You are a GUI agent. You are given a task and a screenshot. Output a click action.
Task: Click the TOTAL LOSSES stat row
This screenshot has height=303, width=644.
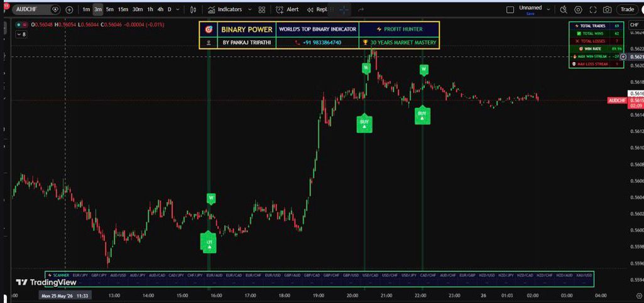tap(596, 41)
